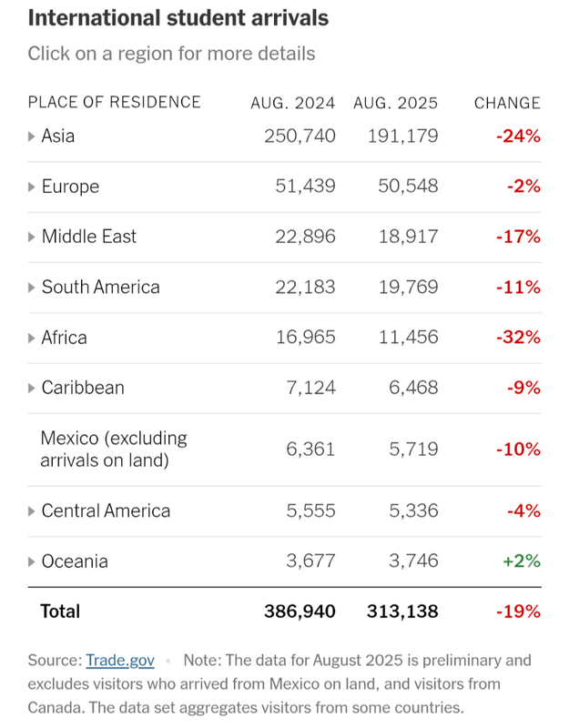Click the Aug. 2024 column header
Image resolution: width=569 pixels, height=728 pixels.
click(293, 103)
